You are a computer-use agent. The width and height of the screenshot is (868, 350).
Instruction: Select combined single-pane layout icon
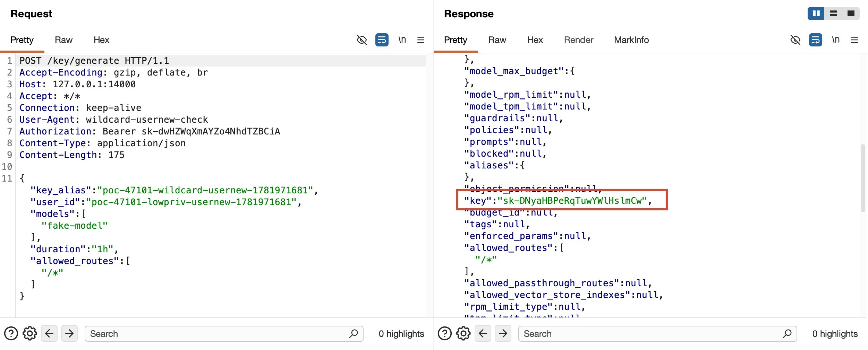tap(851, 14)
